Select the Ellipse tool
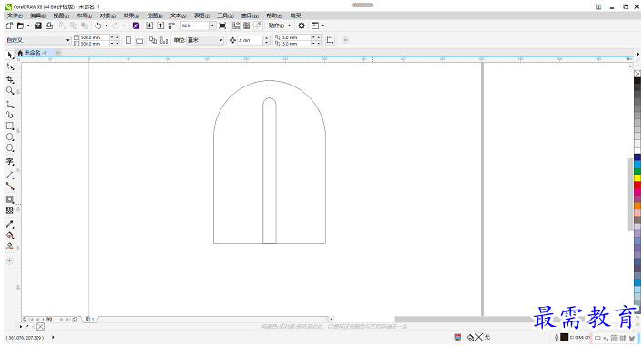 pos(10,137)
